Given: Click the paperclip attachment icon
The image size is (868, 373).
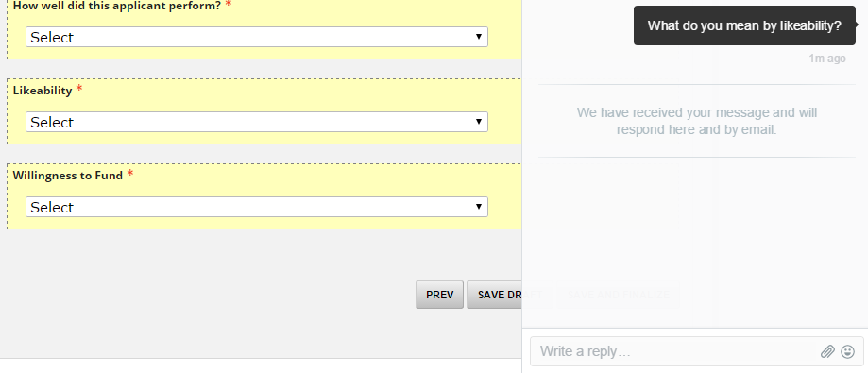Looking at the screenshot, I should click(827, 351).
